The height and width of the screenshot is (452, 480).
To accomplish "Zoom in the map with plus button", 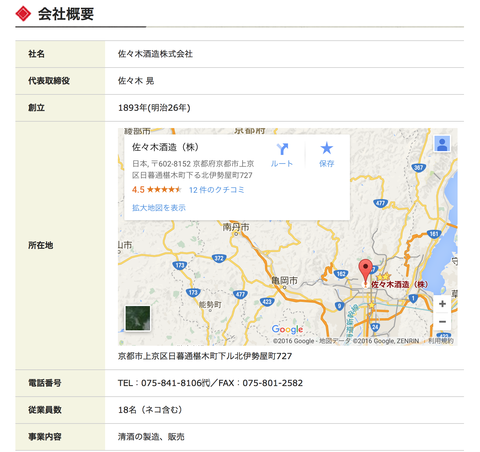I will pyautogui.click(x=442, y=304).
